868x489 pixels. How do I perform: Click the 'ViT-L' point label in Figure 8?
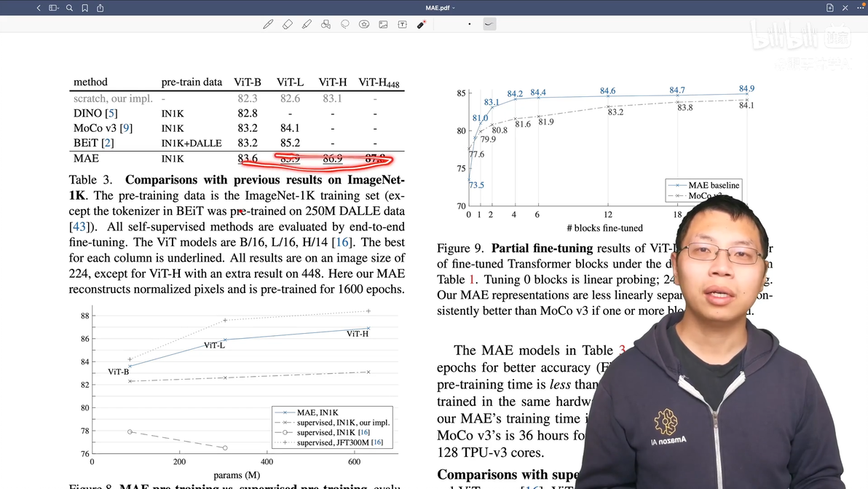pos(214,345)
